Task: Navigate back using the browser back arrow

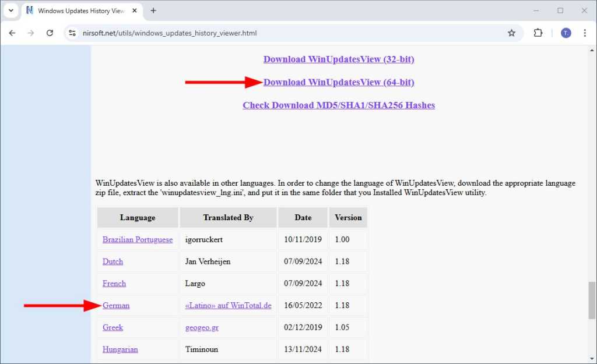Action: [x=12, y=33]
